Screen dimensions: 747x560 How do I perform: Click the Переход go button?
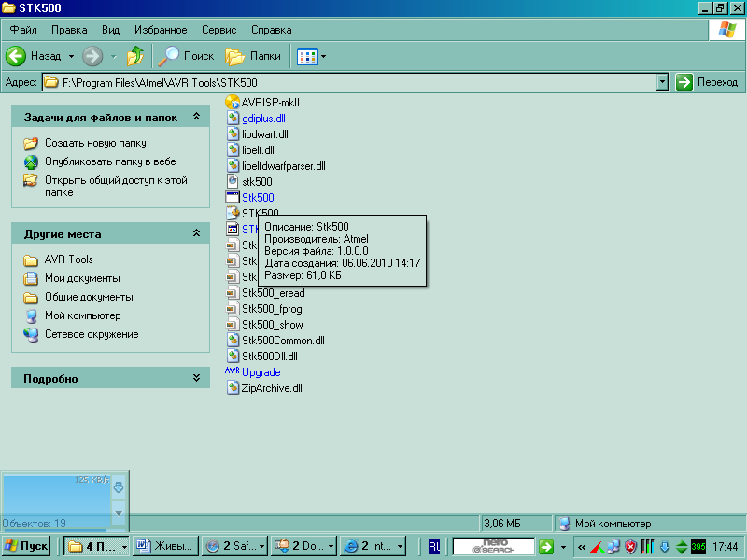[x=707, y=82]
